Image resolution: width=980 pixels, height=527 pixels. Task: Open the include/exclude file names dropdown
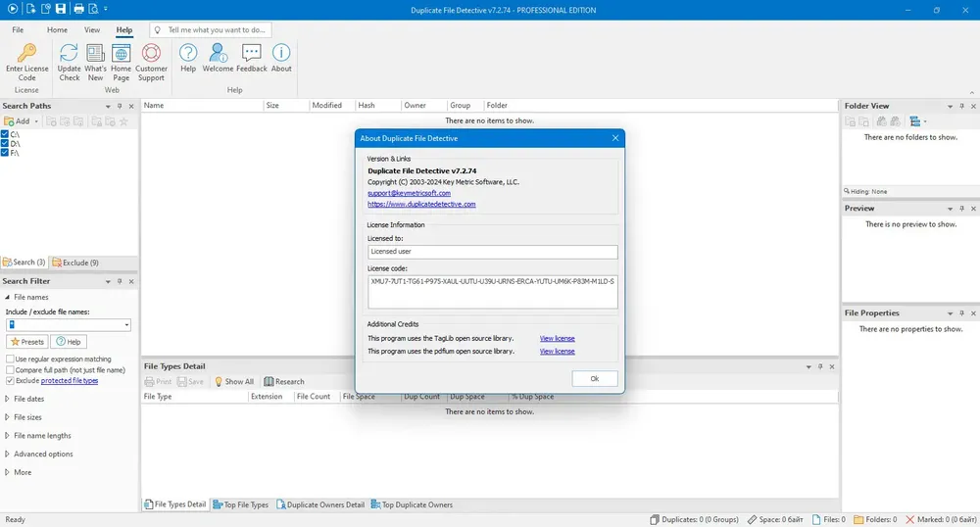point(126,324)
